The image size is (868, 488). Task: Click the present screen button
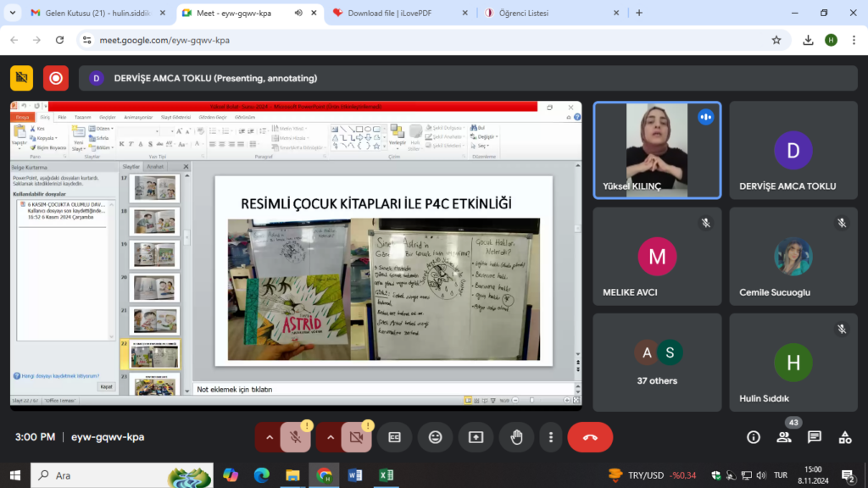(x=476, y=437)
